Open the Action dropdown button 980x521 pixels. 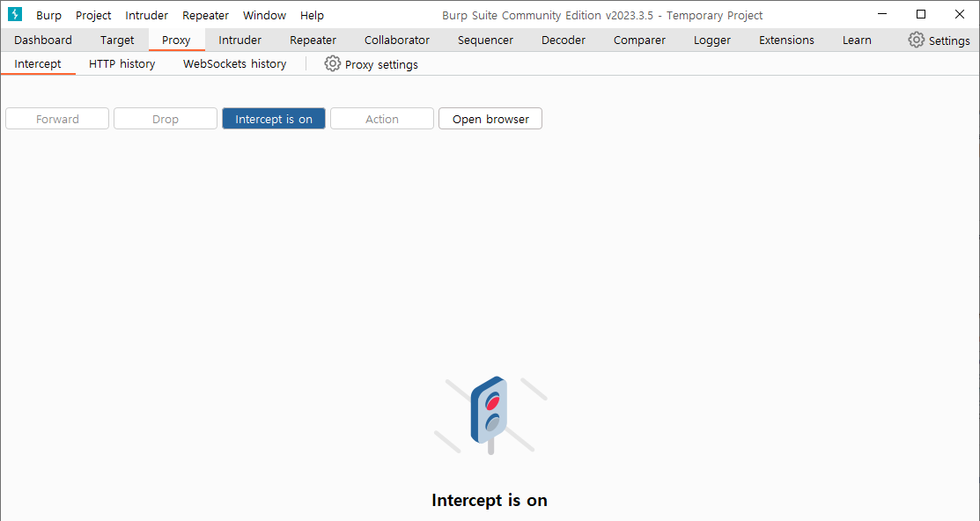(x=382, y=119)
